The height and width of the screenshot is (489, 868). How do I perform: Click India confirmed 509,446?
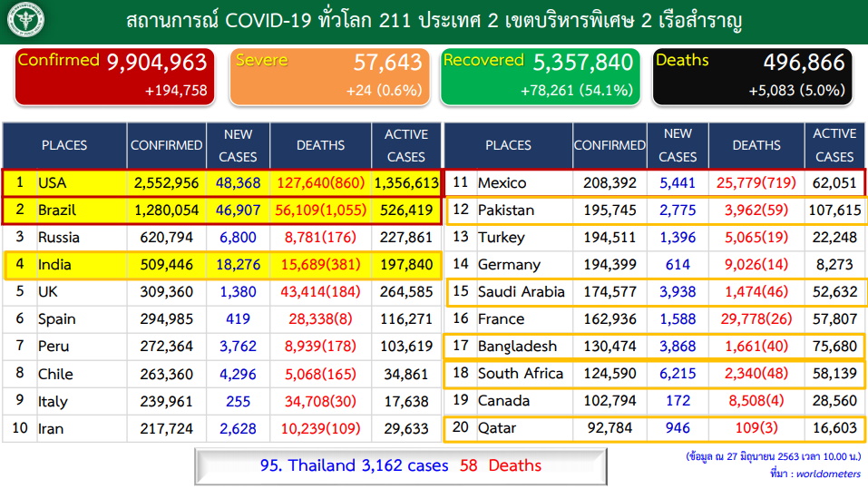(166, 264)
